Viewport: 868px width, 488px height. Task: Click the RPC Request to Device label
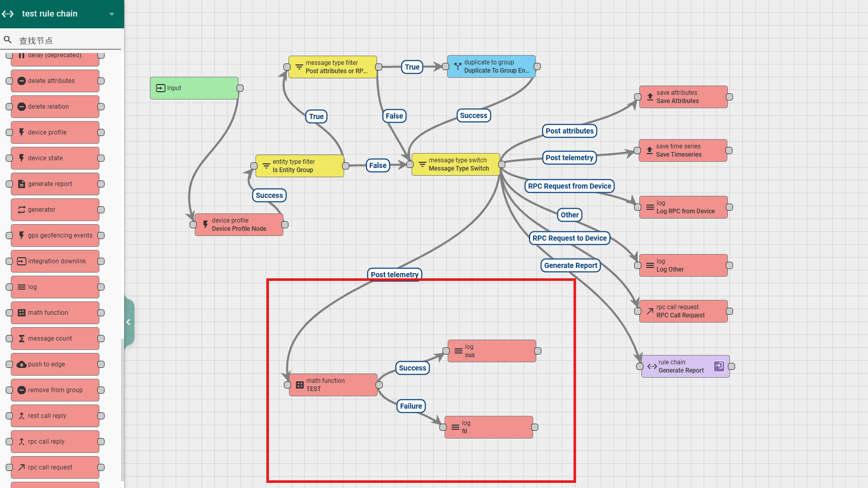[x=570, y=238]
